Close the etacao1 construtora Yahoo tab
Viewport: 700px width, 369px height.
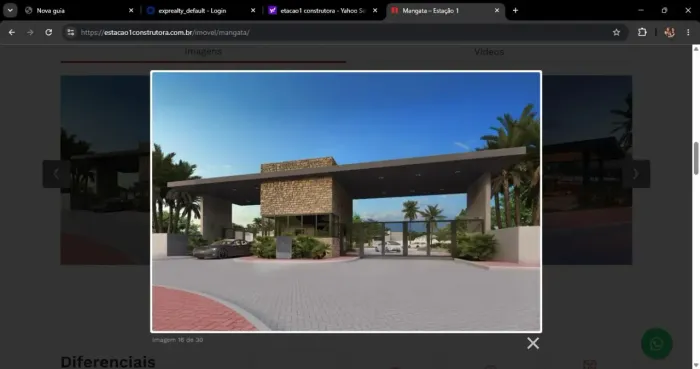tap(375, 10)
